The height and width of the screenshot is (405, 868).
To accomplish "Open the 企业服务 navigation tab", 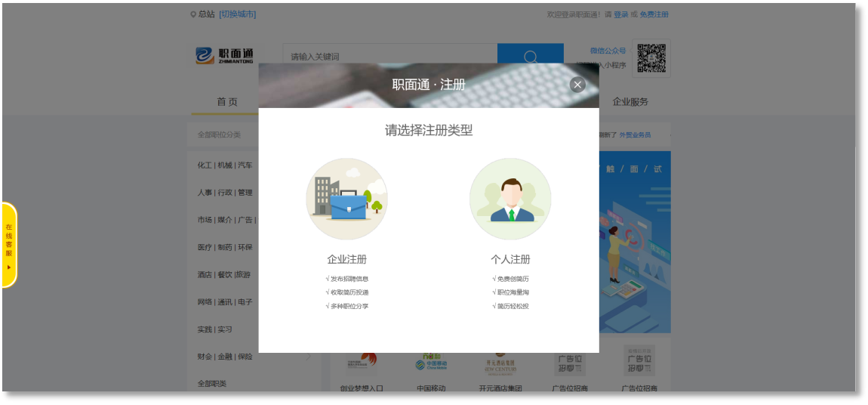I will point(630,102).
